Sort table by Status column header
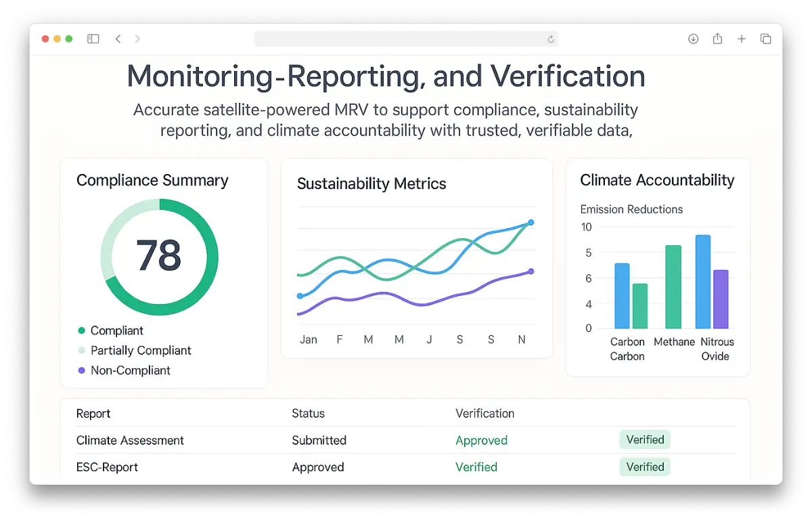 [x=308, y=414]
